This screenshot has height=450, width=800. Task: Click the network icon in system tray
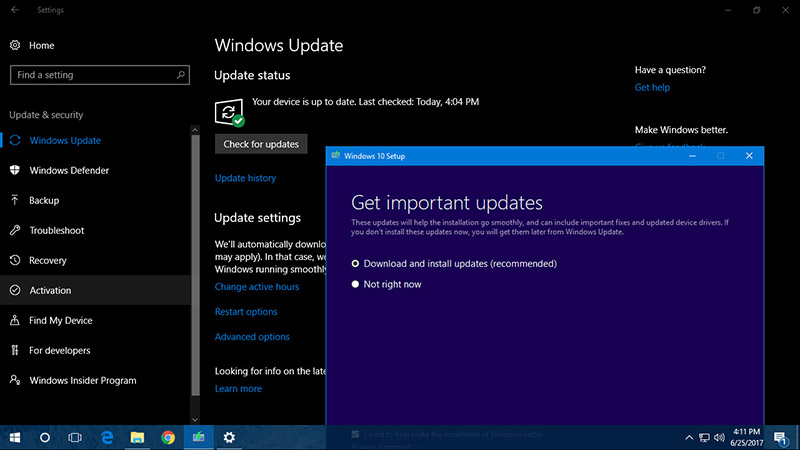click(704, 437)
